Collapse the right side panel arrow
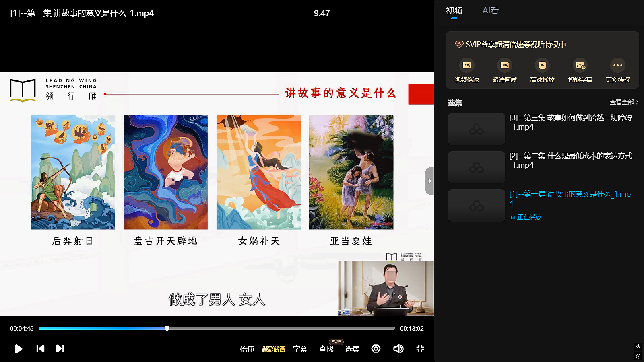The width and height of the screenshot is (644, 362). [x=429, y=181]
